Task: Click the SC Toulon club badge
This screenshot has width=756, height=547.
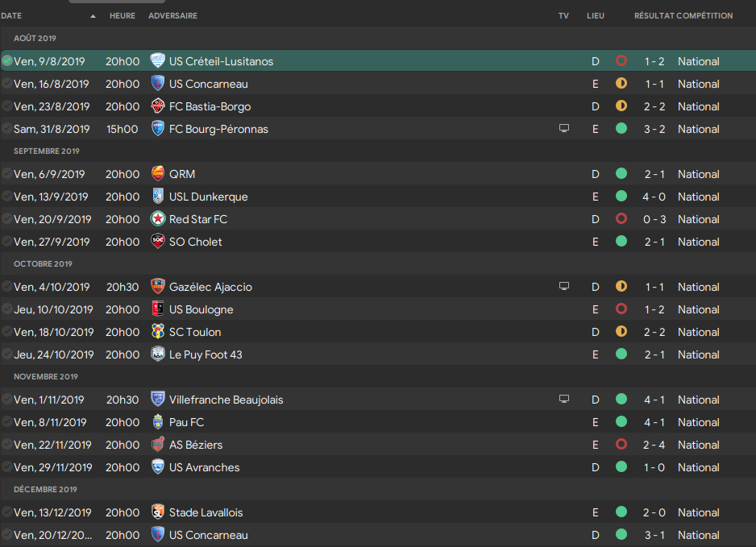Action: point(158,332)
